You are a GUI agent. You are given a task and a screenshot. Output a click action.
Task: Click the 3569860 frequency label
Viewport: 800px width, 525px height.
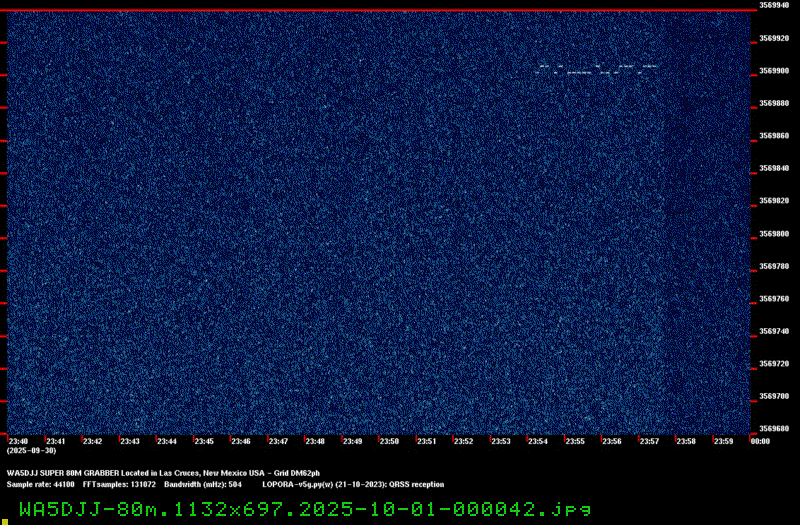click(x=774, y=136)
